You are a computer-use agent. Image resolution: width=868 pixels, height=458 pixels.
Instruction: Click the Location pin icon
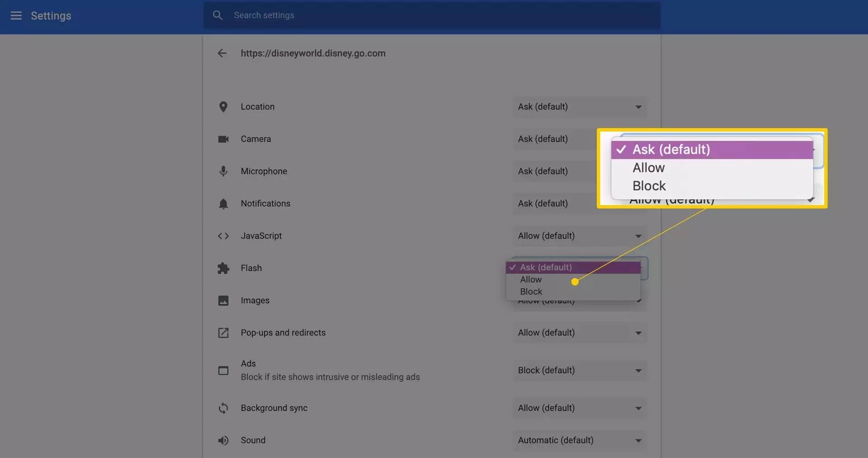tap(223, 107)
